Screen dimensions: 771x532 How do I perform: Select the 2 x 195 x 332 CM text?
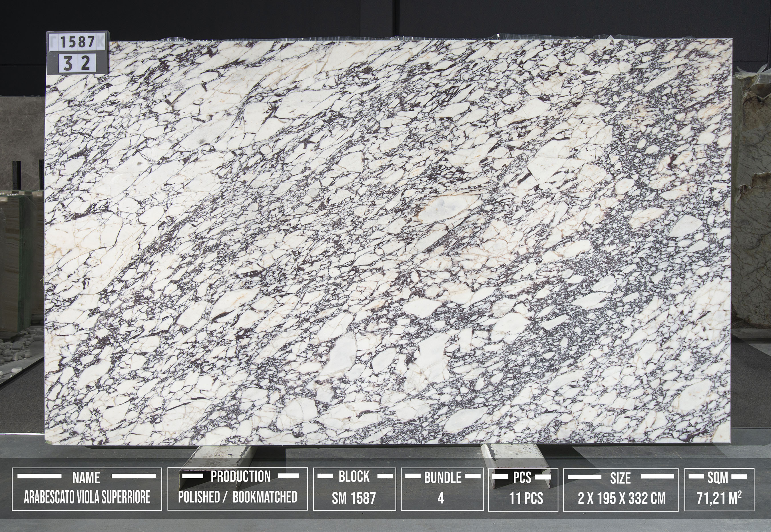(x=622, y=498)
